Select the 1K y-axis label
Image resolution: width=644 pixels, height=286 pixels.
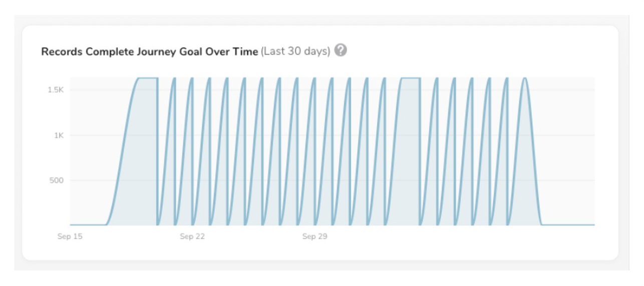point(59,135)
